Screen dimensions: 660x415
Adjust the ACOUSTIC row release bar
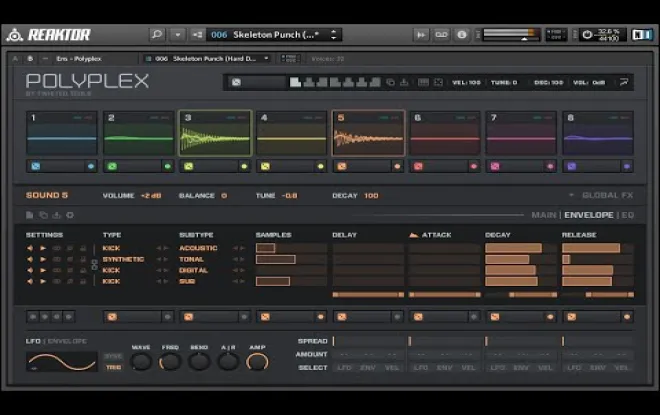pyautogui.click(x=598, y=248)
